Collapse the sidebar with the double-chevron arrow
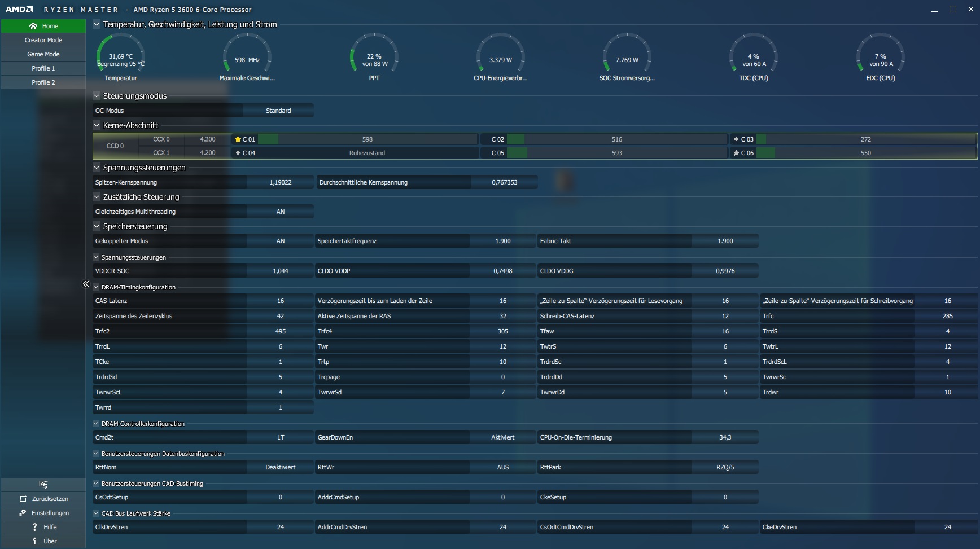This screenshot has width=980, height=549. point(86,284)
